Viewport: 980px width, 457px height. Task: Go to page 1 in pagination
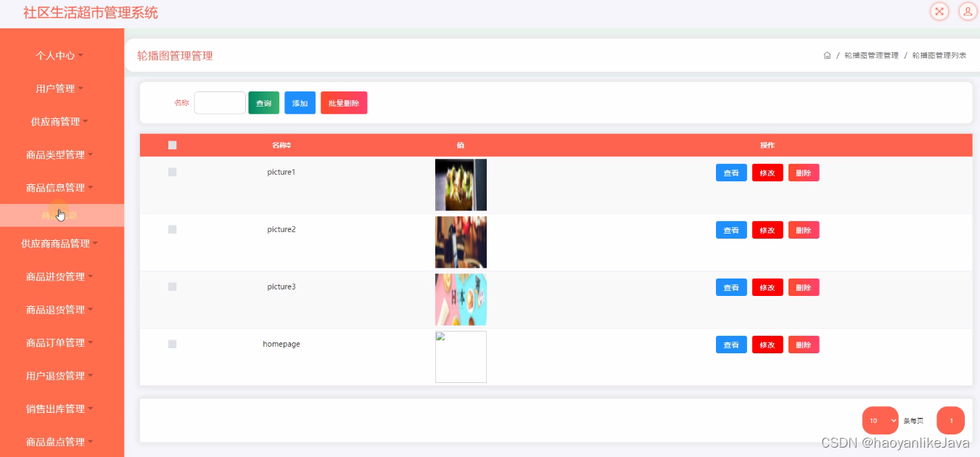[951, 421]
